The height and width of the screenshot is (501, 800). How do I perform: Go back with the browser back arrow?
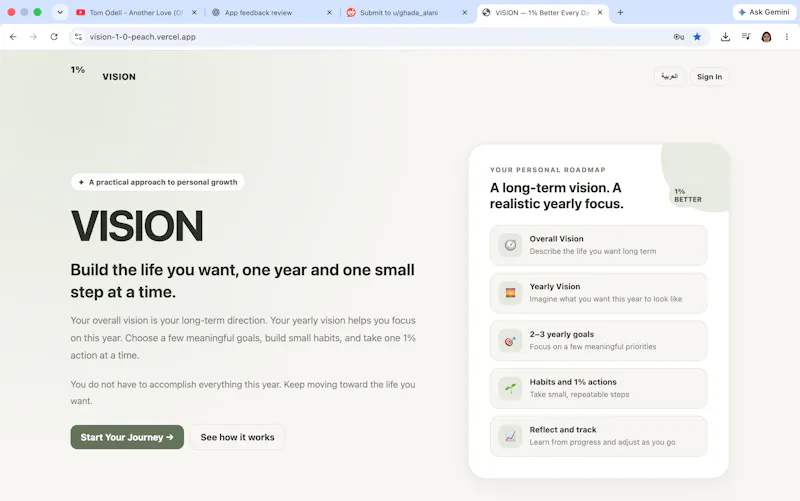click(13, 37)
